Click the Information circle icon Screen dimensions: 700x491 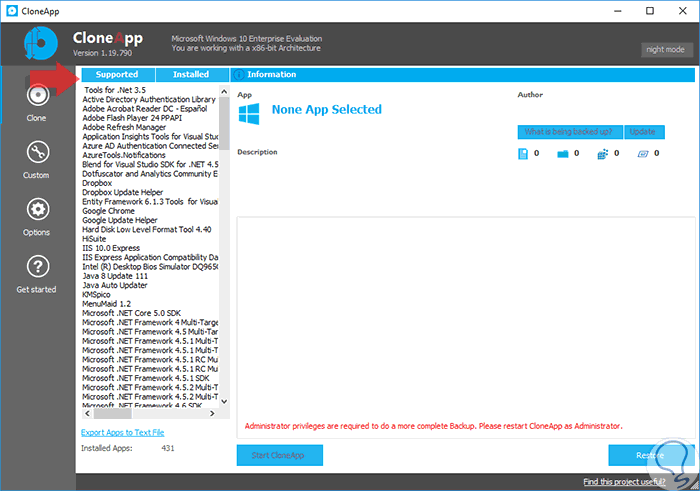[x=239, y=75]
